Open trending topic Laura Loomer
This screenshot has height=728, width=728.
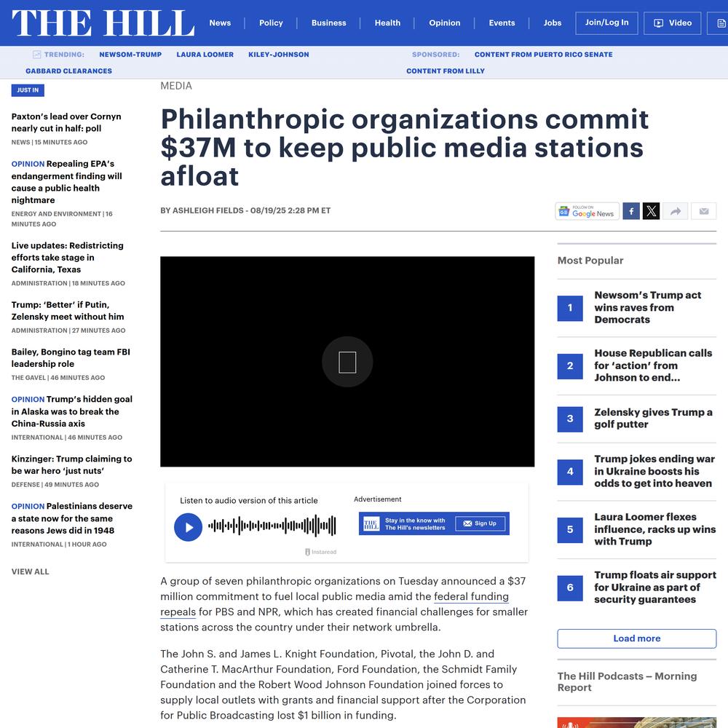click(x=205, y=55)
